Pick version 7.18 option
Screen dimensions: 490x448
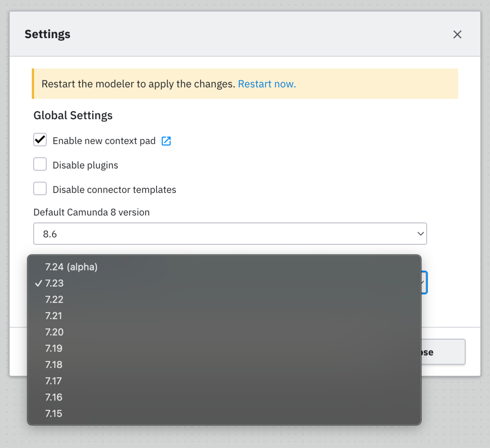click(224, 365)
